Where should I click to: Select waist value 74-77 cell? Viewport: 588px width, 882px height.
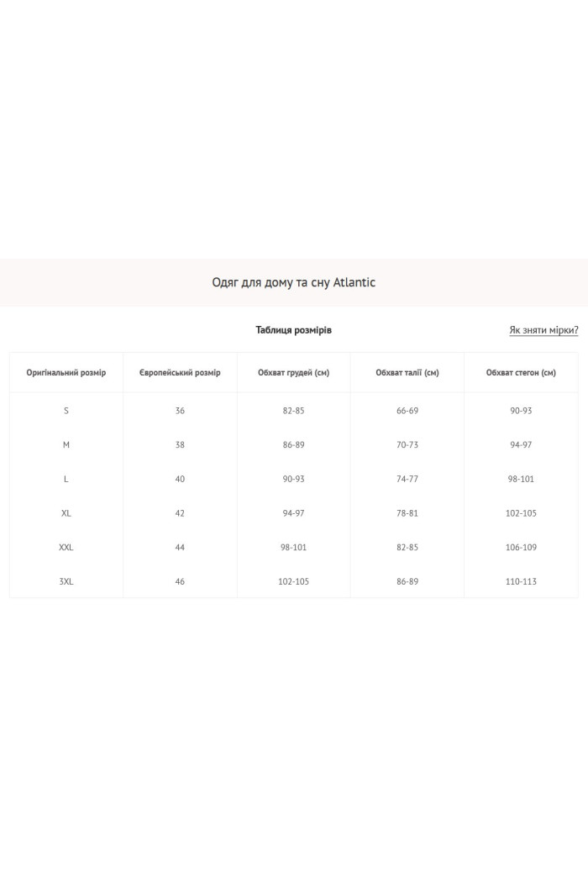(407, 479)
